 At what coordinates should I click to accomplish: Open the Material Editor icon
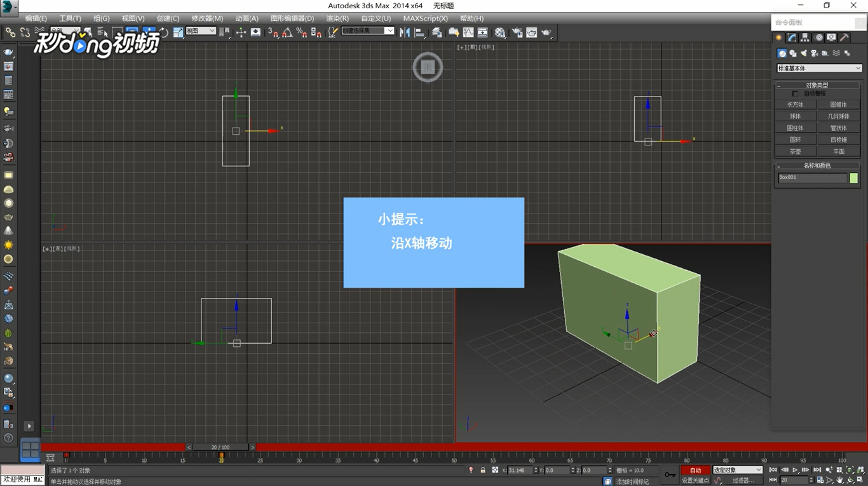tap(500, 32)
